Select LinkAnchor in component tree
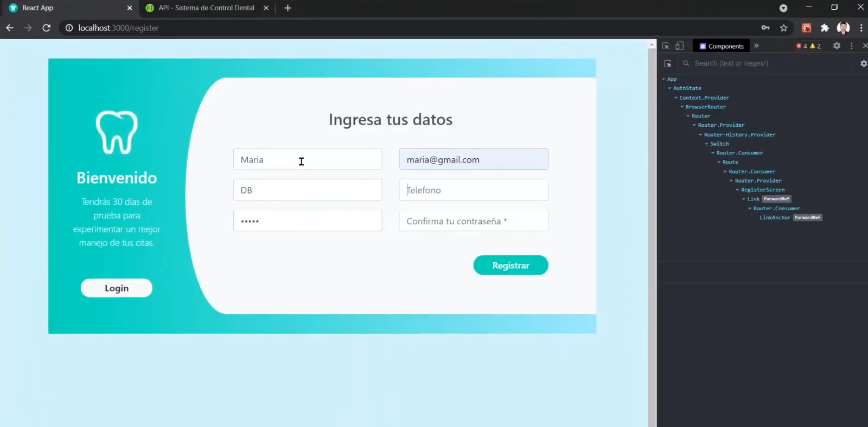 775,217
